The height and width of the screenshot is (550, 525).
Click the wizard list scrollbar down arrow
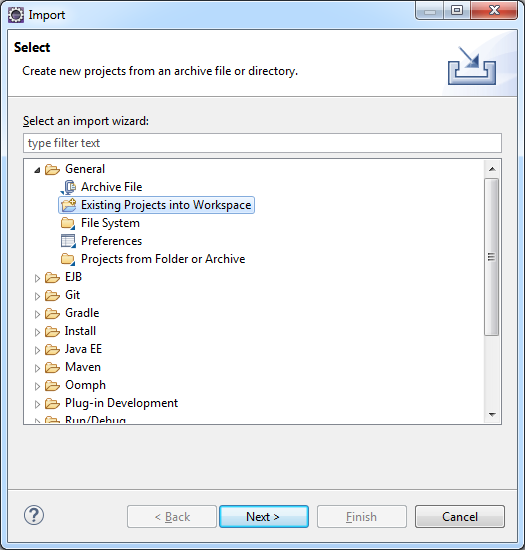coord(492,415)
